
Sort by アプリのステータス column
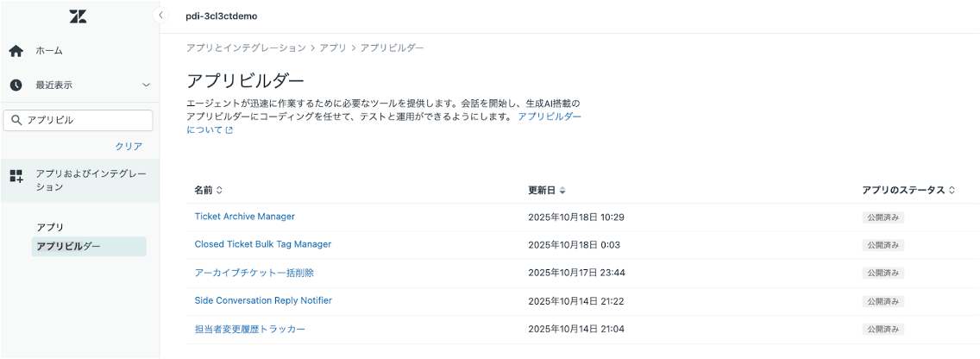[952, 190]
